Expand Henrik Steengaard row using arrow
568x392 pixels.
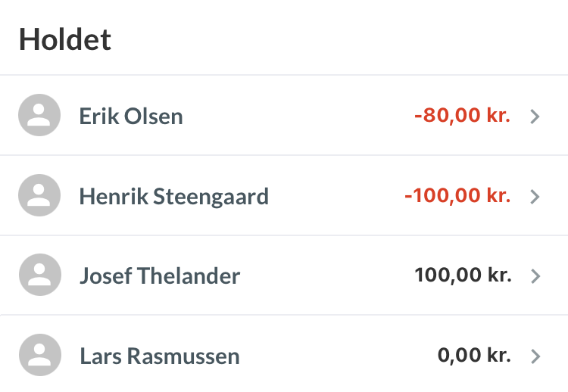tap(535, 197)
